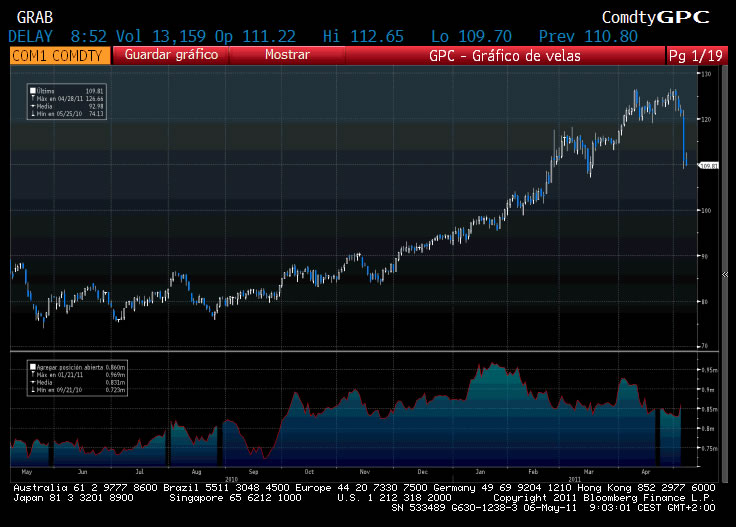Click the 130 price axis label
The image size is (736, 527).
[x=706, y=74]
